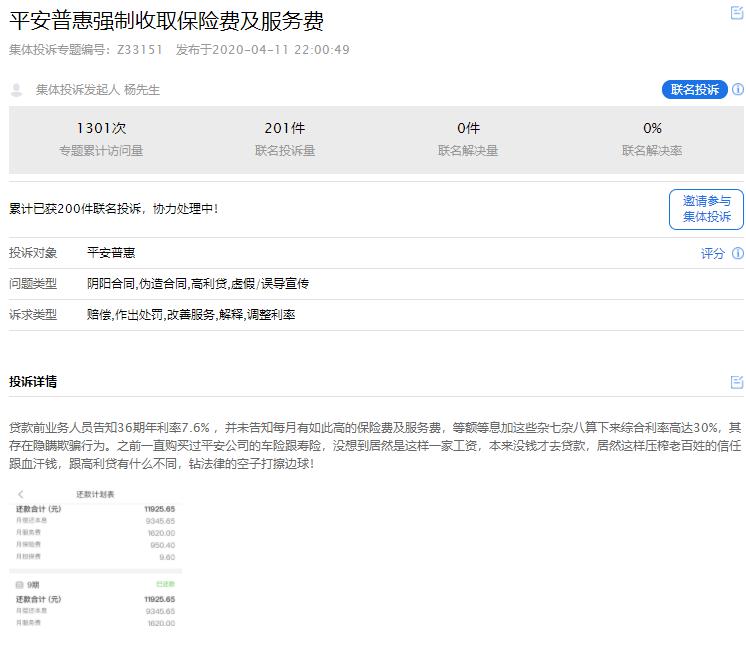The height and width of the screenshot is (662, 746).
Task: Click the publish date 2020-04-11 22:00:49
Action: point(281,49)
